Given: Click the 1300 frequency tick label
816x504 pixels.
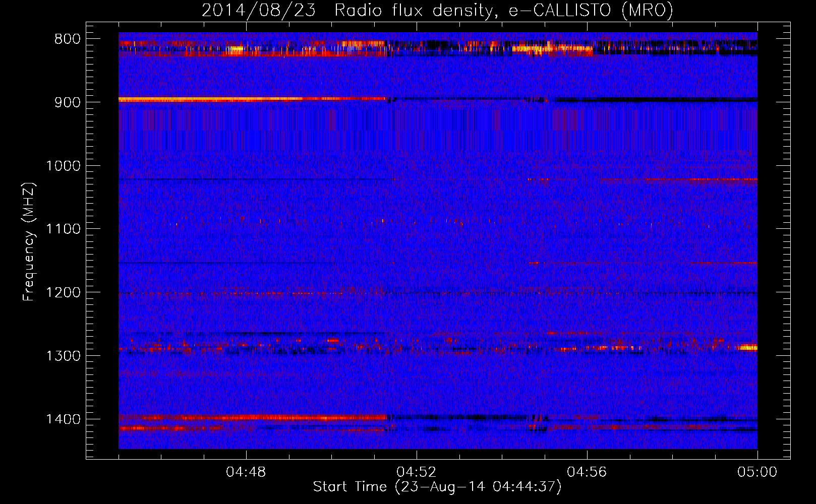Looking at the screenshot, I should pos(64,356).
